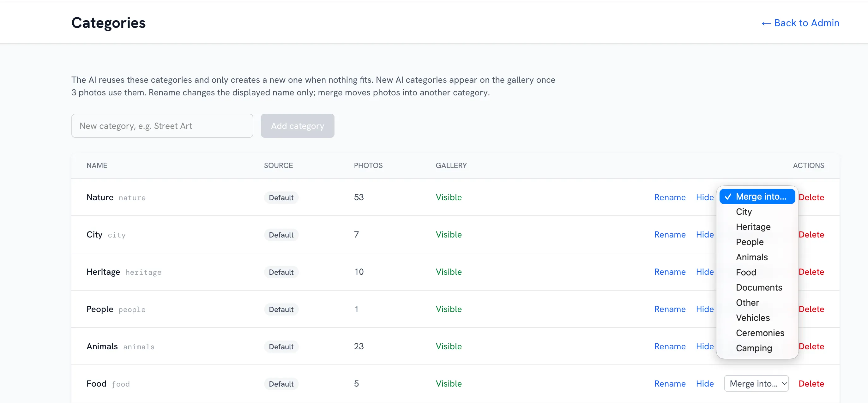Rename the Animals category
Image resolution: width=868 pixels, height=403 pixels.
tap(670, 346)
